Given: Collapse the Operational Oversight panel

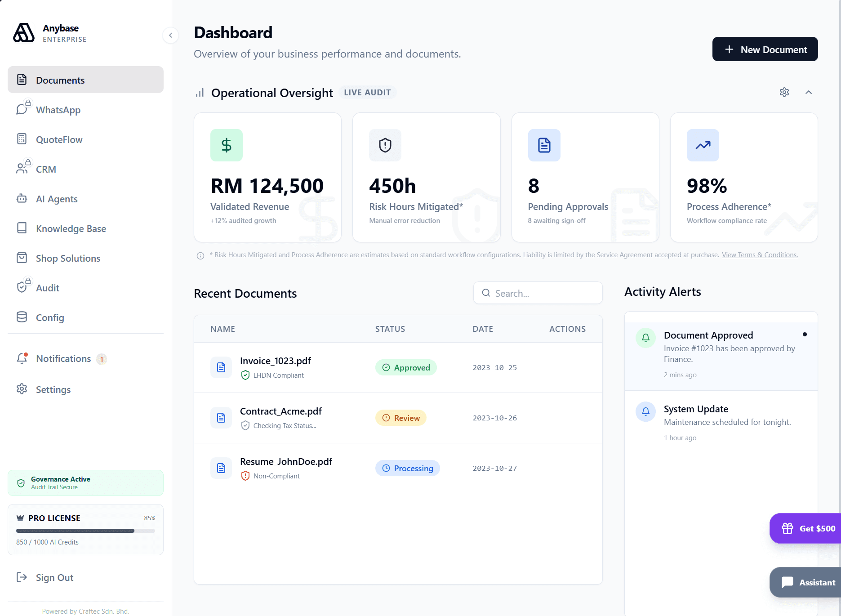Looking at the screenshot, I should (x=809, y=92).
